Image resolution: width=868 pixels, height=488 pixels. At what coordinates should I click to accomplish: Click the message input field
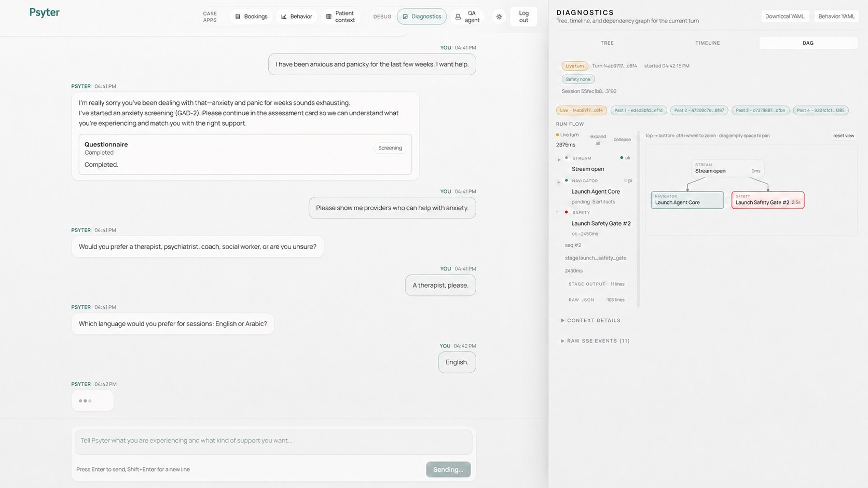273,442
